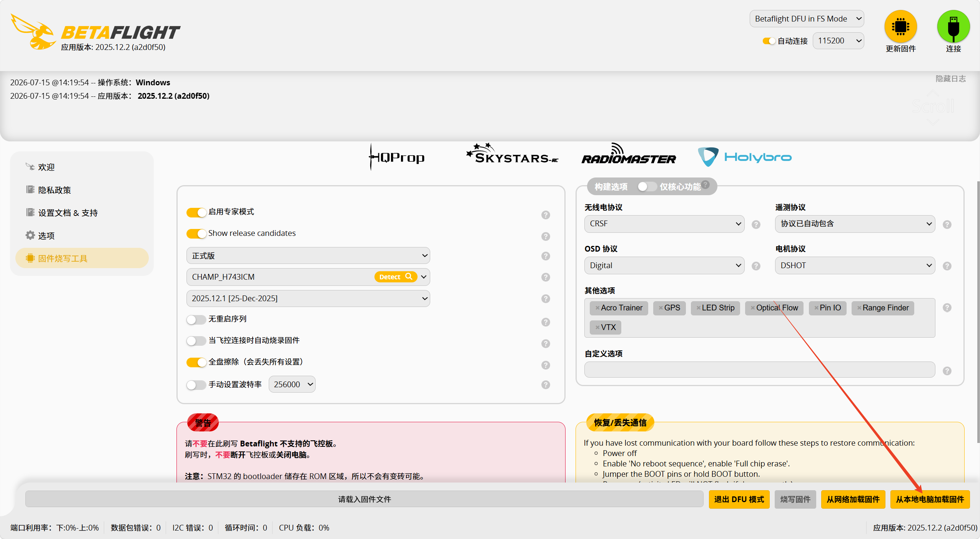This screenshot has width=980, height=539.
Task: Click the custom defines input field
Action: pos(759,370)
